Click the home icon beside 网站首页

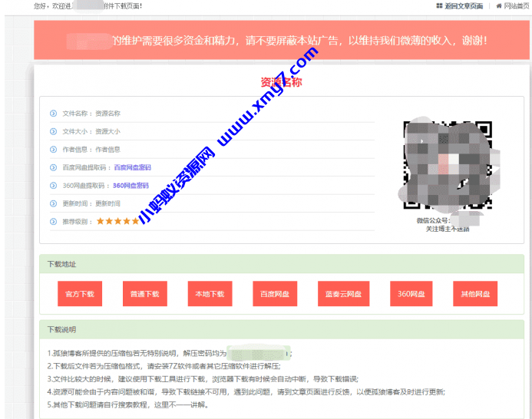click(x=499, y=6)
